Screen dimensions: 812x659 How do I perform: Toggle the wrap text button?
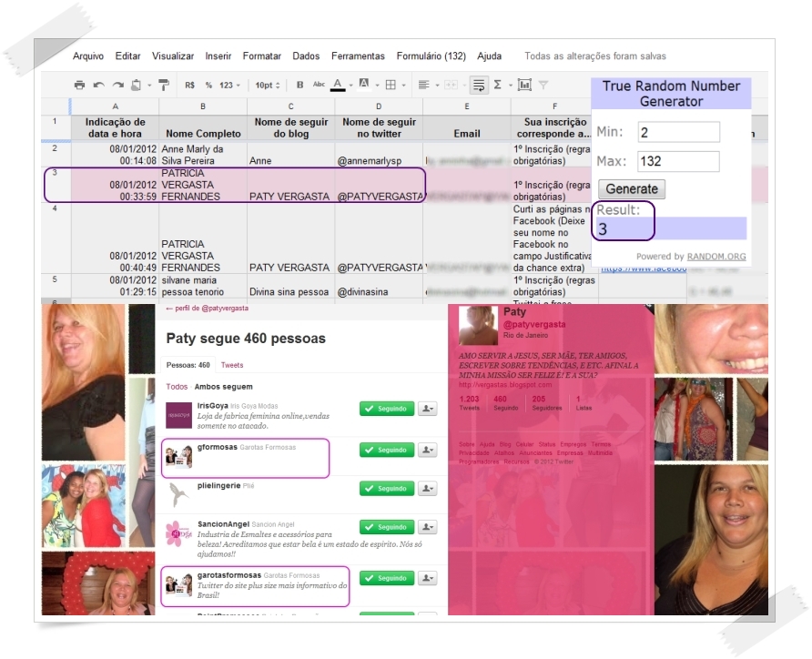[x=479, y=85]
